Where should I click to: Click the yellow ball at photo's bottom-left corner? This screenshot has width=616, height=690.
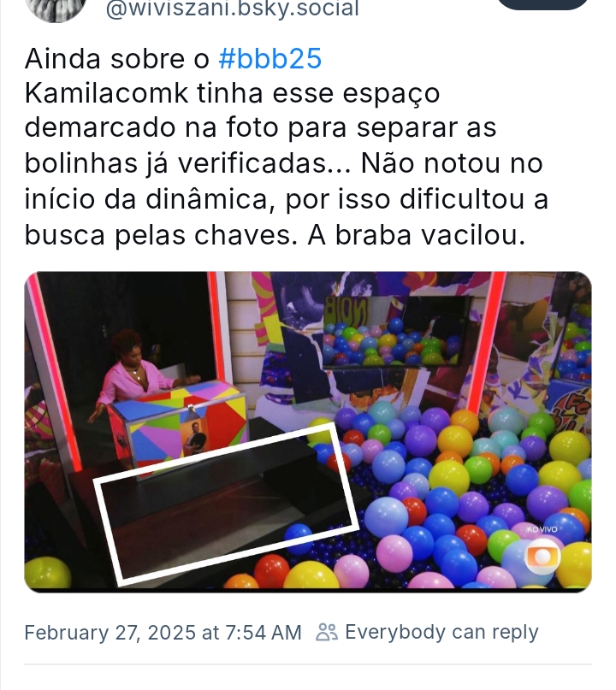(x=47, y=572)
